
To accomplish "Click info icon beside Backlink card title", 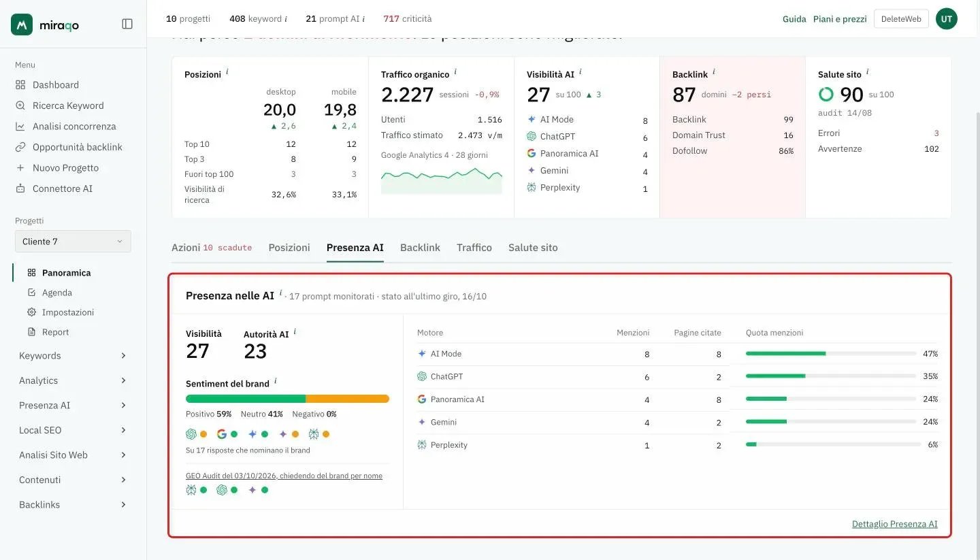I will point(713,71).
